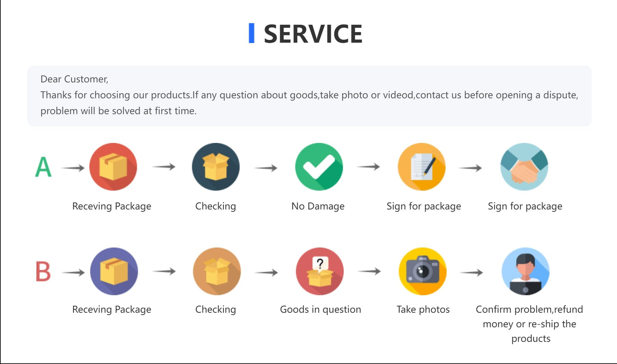Click "Sign for package" label under handshake

(525, 207)
